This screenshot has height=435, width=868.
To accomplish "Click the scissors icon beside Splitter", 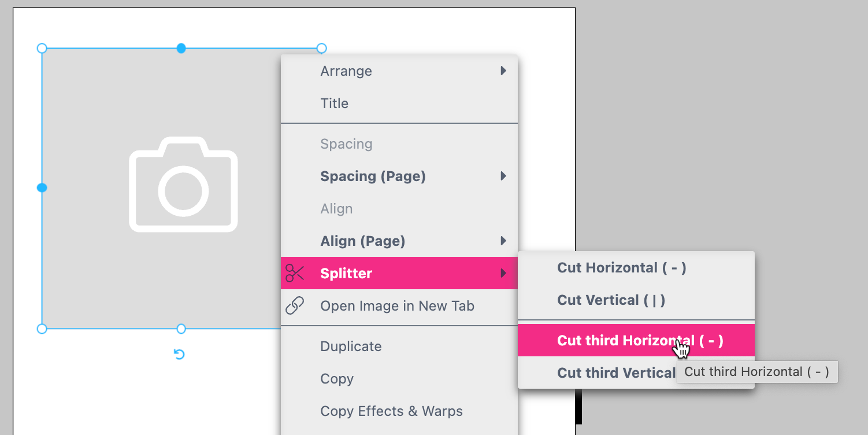I will 295,272.
